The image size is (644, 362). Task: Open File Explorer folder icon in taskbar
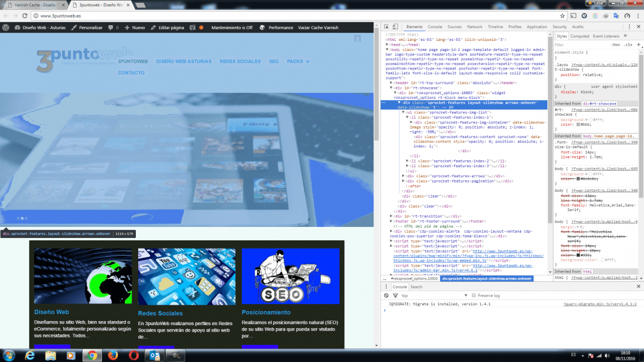[x=50, y=356]
